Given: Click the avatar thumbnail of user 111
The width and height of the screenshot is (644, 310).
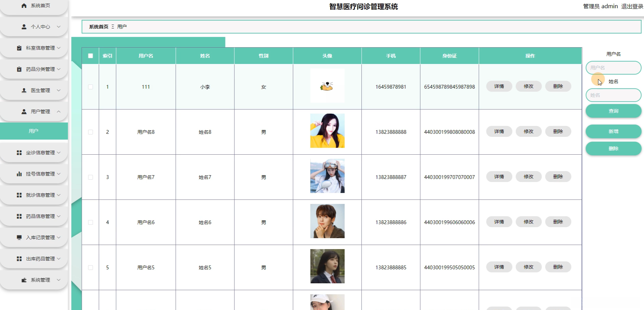Looking at the screenshot, I should [x=327, y=86].
